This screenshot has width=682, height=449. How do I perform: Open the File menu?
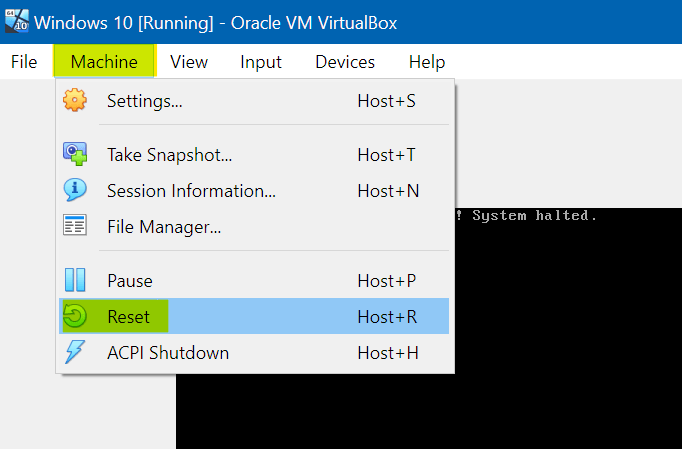coord(24,62)
